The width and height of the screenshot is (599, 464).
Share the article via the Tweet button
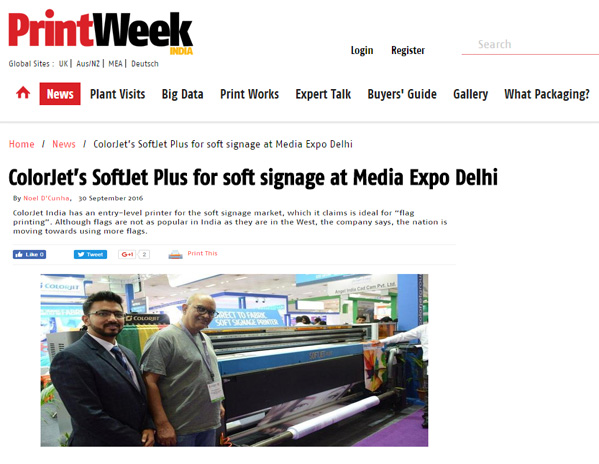pyautogui.click(x=90, y=254)
